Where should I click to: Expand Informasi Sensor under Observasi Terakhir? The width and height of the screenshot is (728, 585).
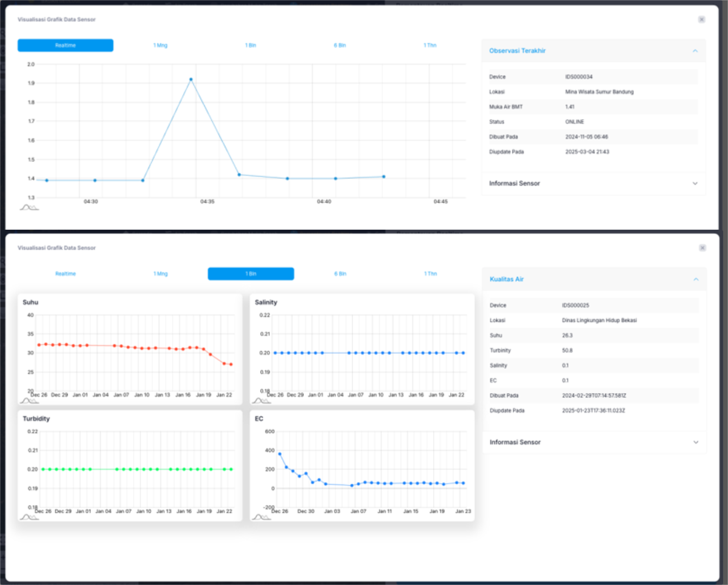tap(695, 184)
